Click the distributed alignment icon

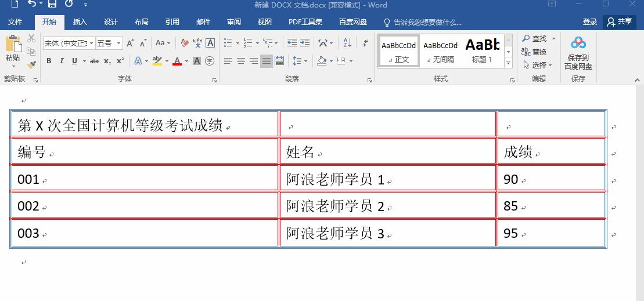[x=279, y=61]
